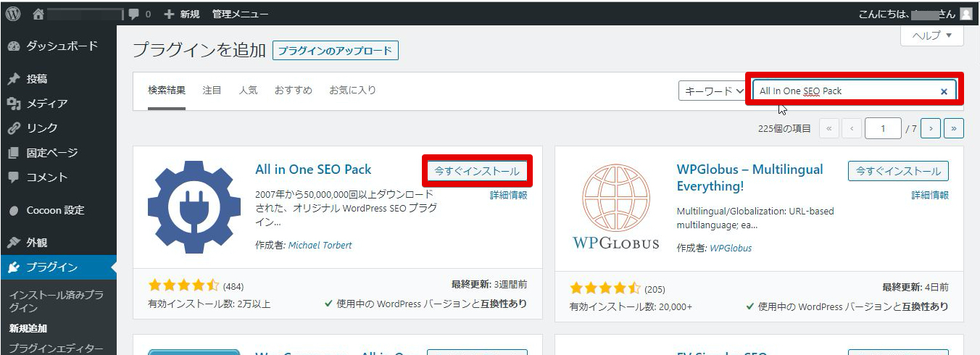Go to next page button ›
This screenshot has height=355, width=980.
(x=931, y=128)
